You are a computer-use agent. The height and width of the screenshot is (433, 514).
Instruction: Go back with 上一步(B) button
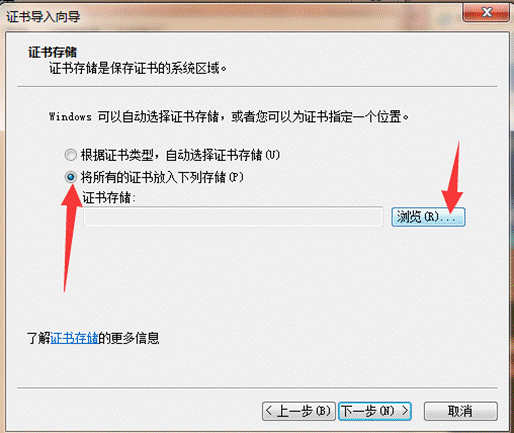(x=299, y=411)
